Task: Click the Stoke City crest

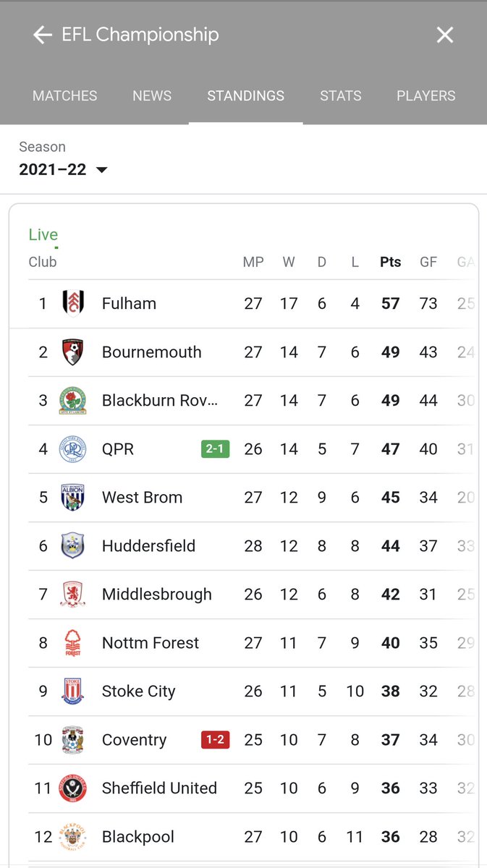Action: (x=72, y=691)
